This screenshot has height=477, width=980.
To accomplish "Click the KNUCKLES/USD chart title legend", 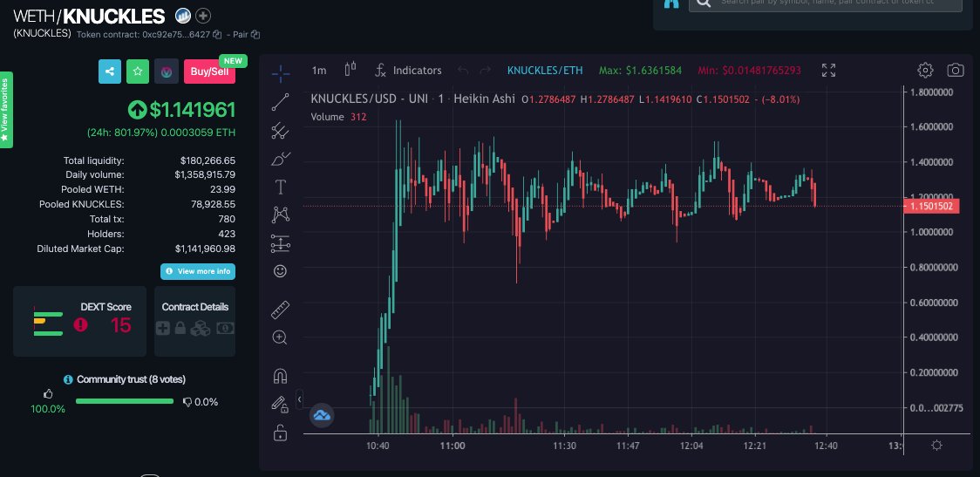I will click(x=412, y=99).
